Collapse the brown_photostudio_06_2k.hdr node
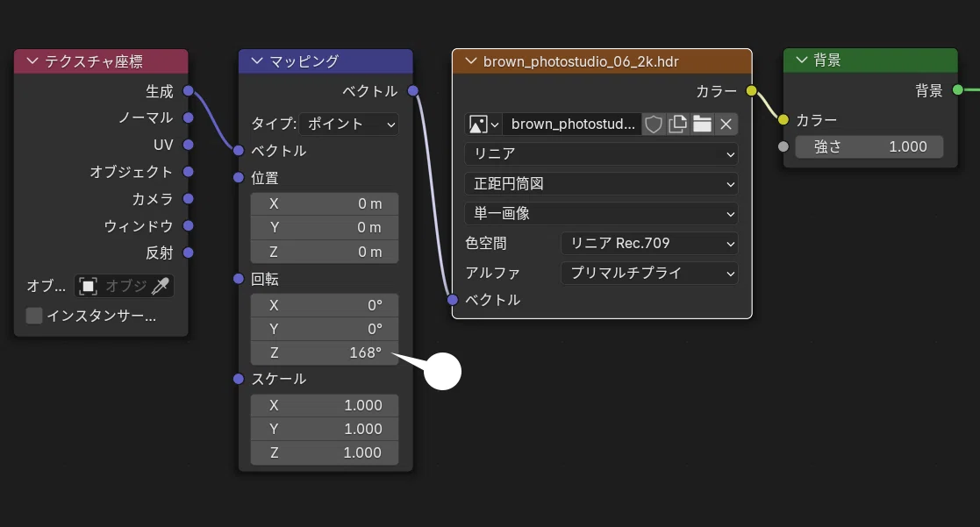Screen dimensions: 980x527 tap(471, 61)
